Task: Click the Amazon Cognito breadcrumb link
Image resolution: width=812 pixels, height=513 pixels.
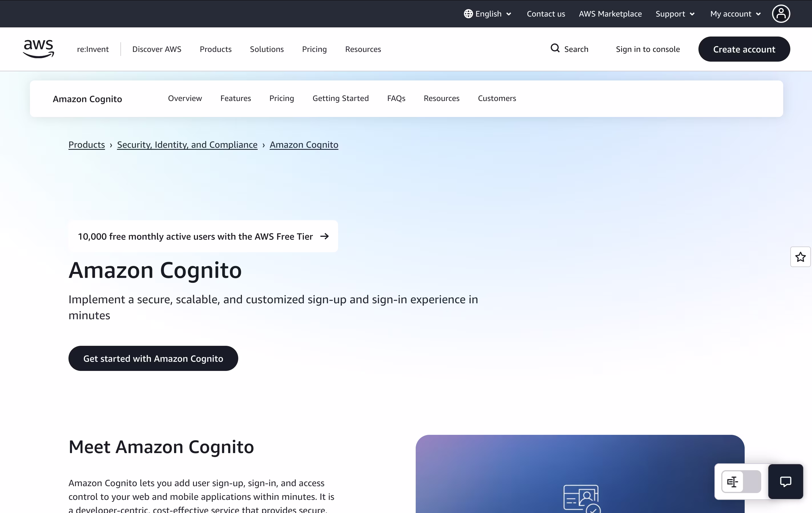Action: (x=304, y=145)
